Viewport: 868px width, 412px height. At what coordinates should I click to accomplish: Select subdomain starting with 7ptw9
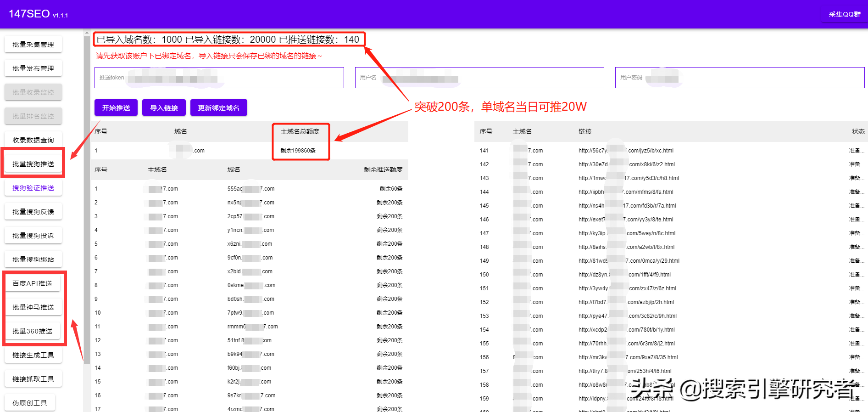250,313
